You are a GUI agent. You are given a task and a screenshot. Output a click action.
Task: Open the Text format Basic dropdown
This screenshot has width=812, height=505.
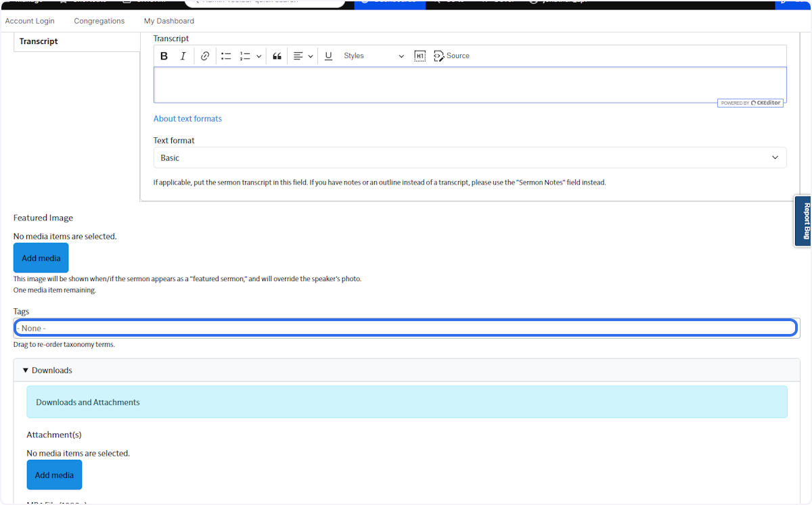point(470,158)
